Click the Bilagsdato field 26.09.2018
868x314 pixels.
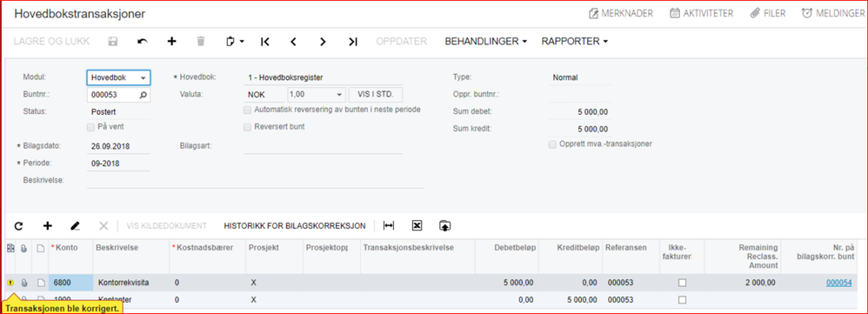coord(118,146)
